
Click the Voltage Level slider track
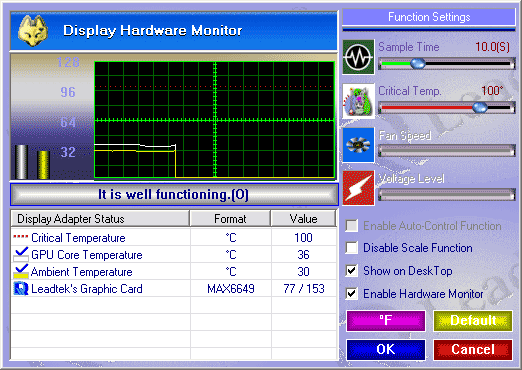(447, 194)
